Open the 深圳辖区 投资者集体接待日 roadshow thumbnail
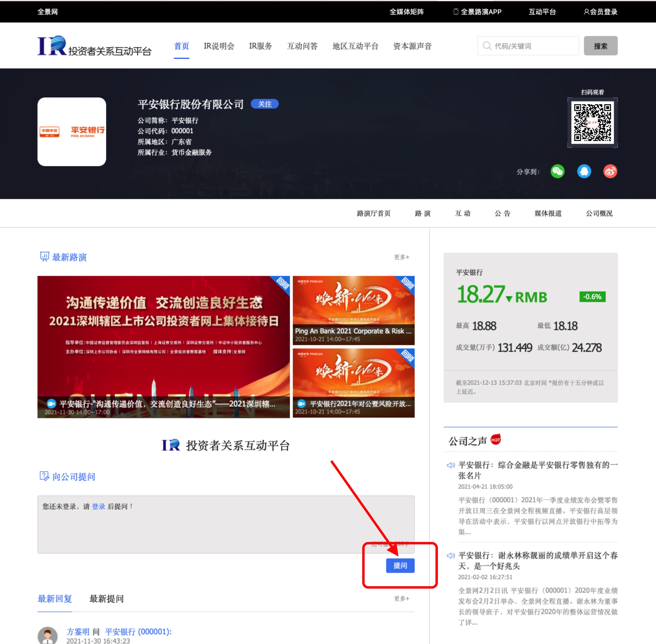This screenshot has width=656, height=644. pos(164,347)
